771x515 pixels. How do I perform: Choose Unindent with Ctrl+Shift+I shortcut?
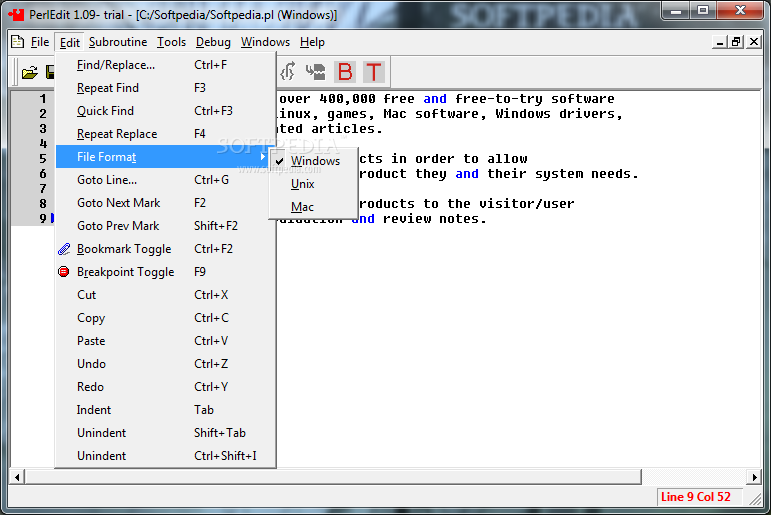(x=165, y=456)
